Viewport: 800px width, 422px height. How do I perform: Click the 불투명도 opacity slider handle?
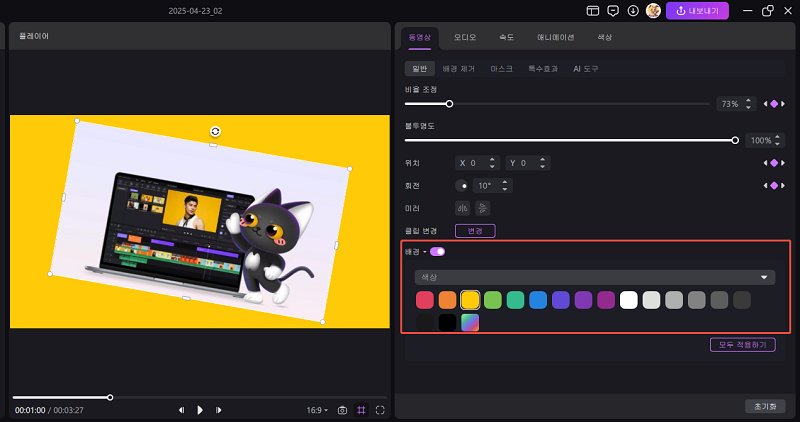tap(735, 140)
